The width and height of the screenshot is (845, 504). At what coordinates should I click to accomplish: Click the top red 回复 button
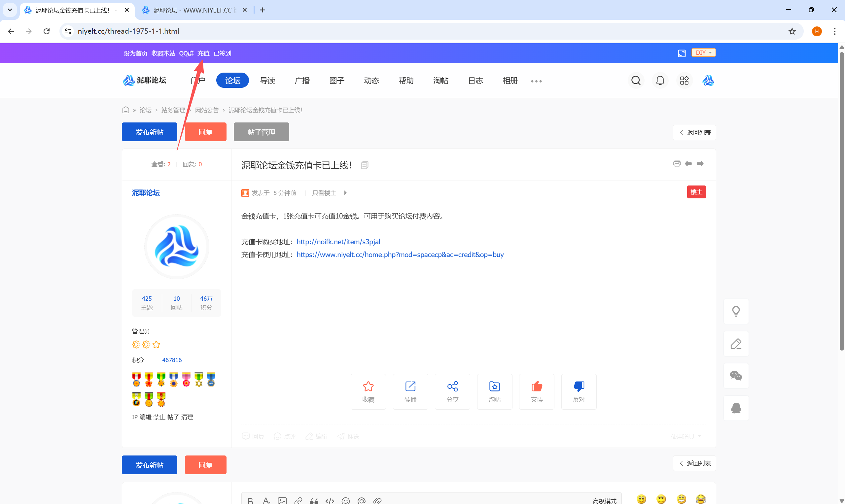click(206, 132)
